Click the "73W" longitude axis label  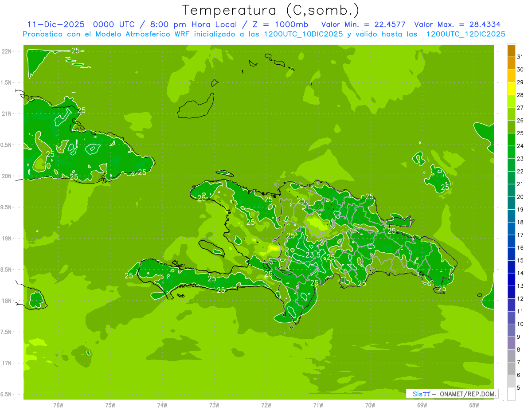click(214, 405)
